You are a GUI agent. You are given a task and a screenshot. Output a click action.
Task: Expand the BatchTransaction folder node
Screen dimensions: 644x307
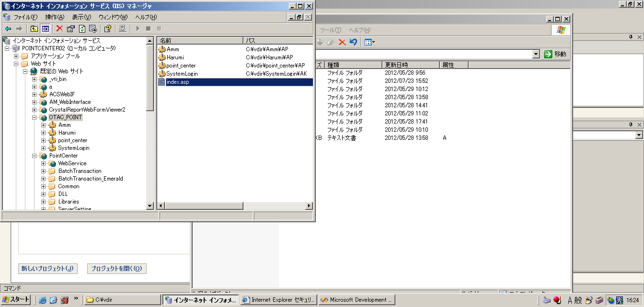click(x=44, y=171)
